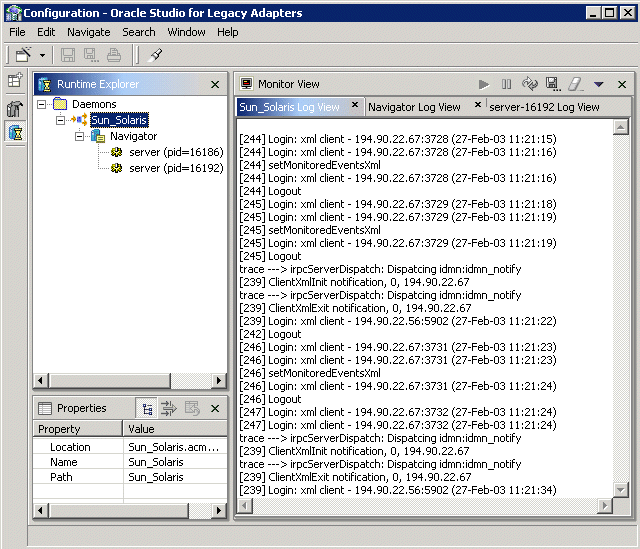This screenshot has width=640, height=549.
Task: Collapse the Sun_Solaris tree node
Action: tap(60, 120)
